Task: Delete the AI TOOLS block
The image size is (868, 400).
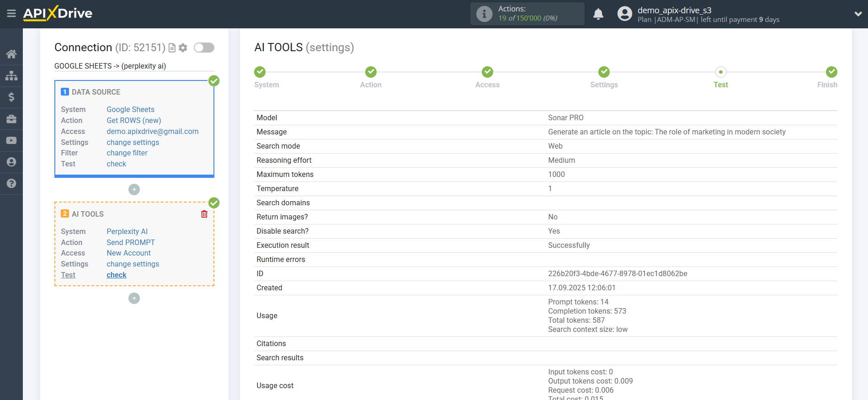Action: click(204, 214)
